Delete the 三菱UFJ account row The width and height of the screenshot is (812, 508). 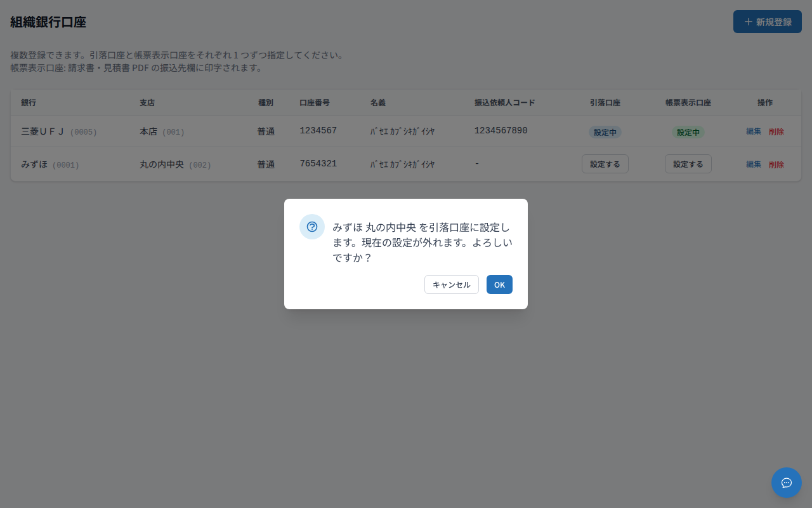point(776,131)
